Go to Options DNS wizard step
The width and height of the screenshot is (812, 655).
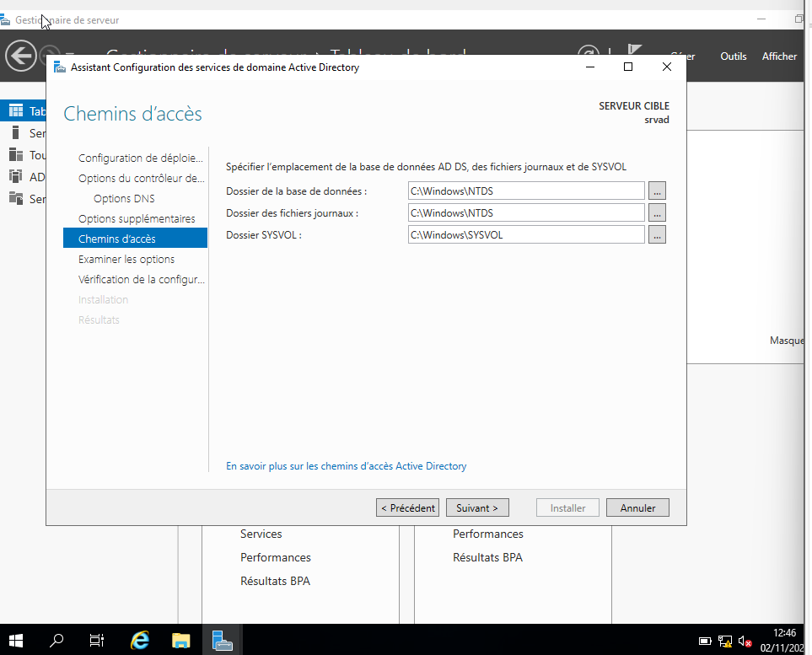tap(124, 199)
